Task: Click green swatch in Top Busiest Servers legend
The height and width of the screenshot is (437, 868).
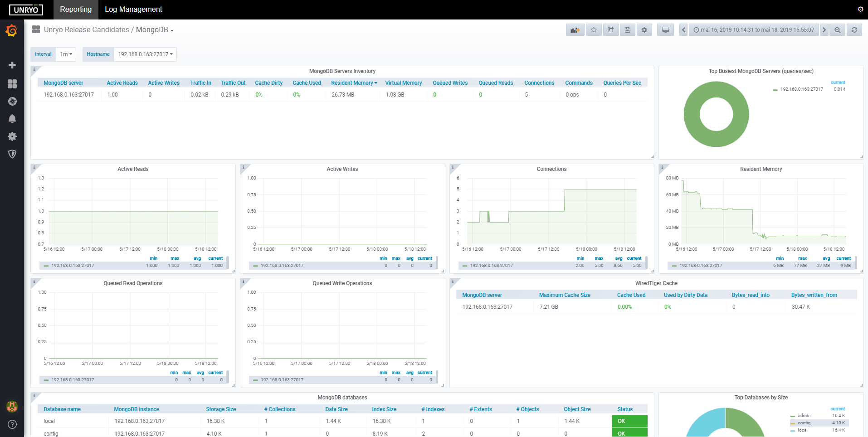Action: coord(775,90)
